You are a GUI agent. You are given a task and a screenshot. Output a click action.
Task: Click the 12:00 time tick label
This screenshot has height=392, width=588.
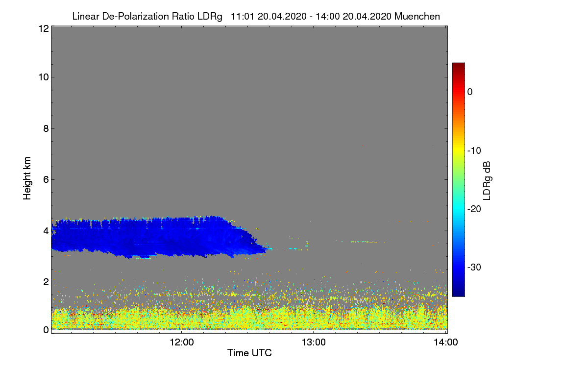tap(181, 343)
